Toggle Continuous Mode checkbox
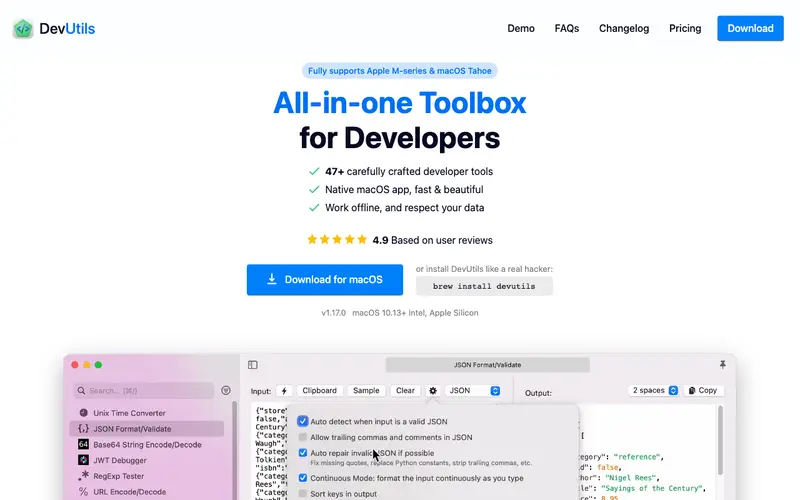 click(x=303, y=478)
